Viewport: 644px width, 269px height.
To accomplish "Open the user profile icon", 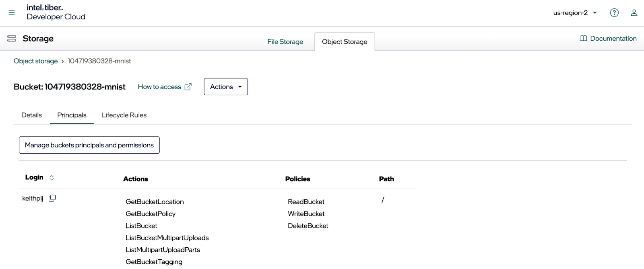I will [x=634, y=13].
